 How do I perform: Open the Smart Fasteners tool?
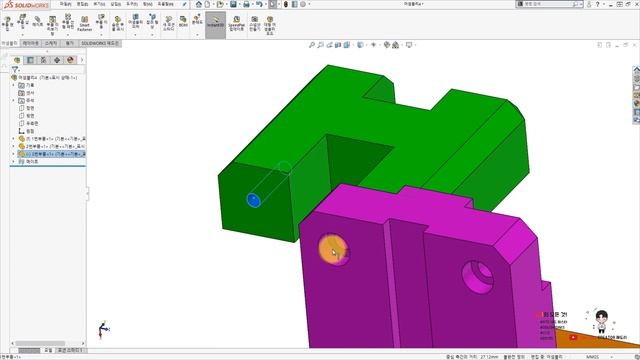click(84, 24)
